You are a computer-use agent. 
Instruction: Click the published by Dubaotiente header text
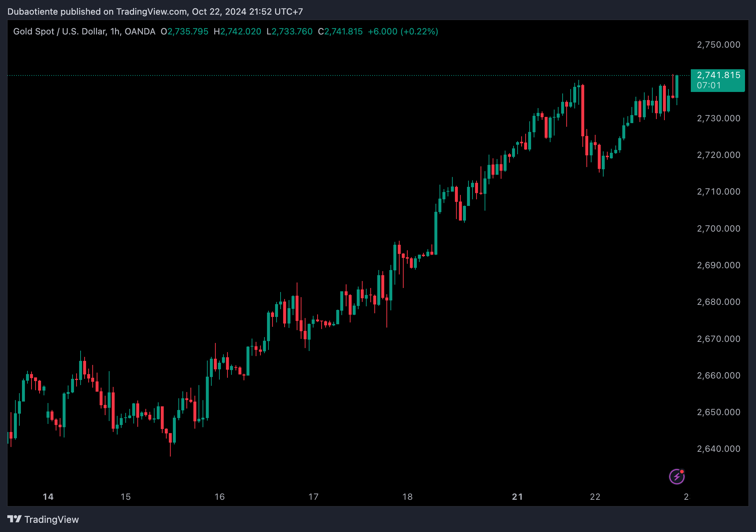click(x=155, y=12)
